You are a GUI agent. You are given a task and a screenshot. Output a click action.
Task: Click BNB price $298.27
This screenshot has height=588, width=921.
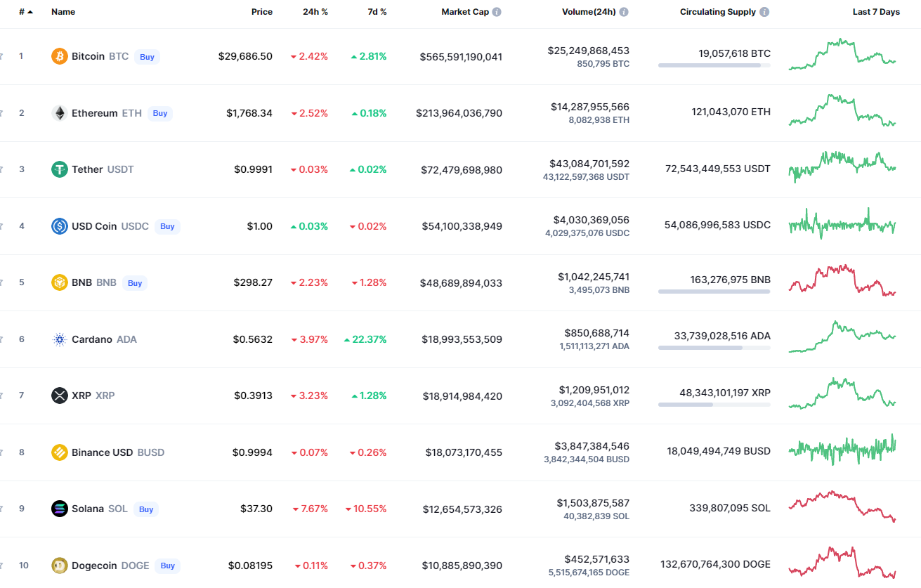pos(253,282)
